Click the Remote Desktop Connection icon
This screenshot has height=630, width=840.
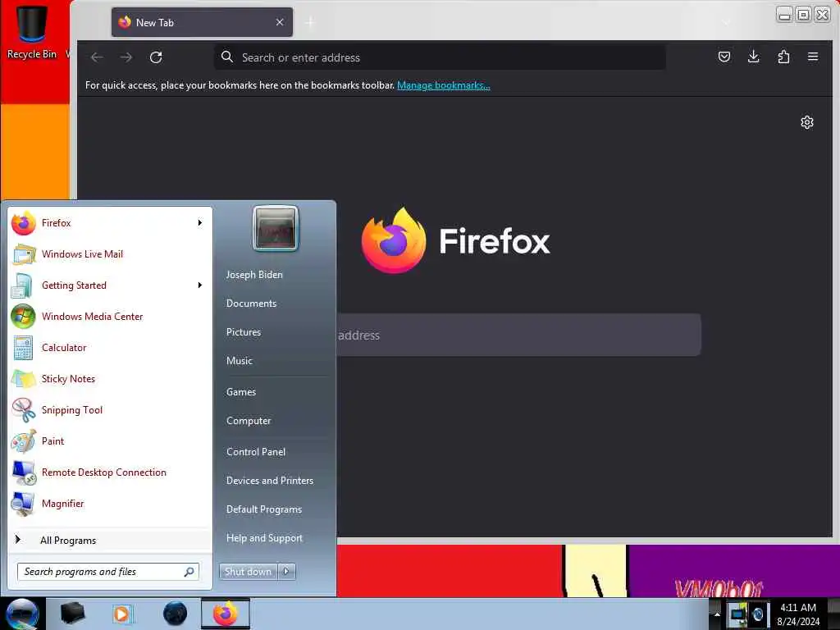24,472
